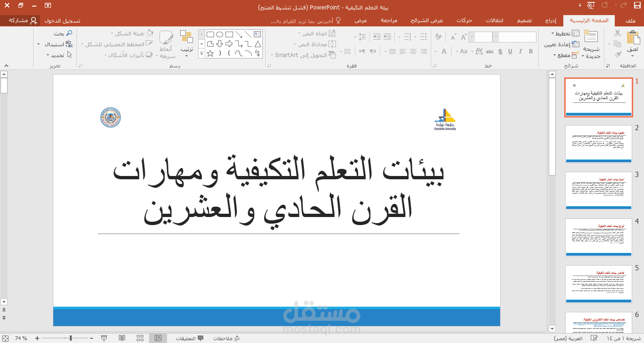Image resolution: width=644 pixels, height=343 pixels.
Task: Toggle text Shadow (S)
Action: pos(500,51)
